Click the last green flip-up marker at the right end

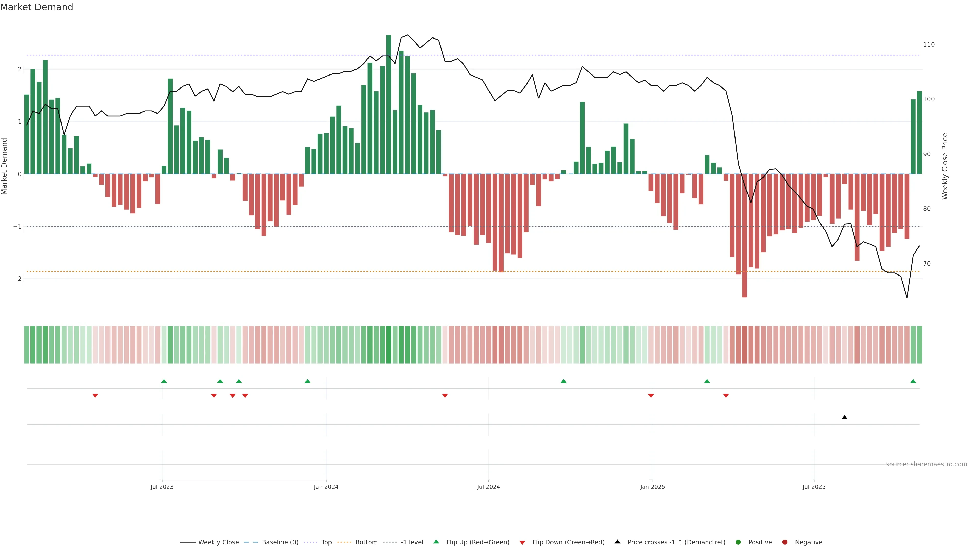pyautogui.click(x=913, y=381)
